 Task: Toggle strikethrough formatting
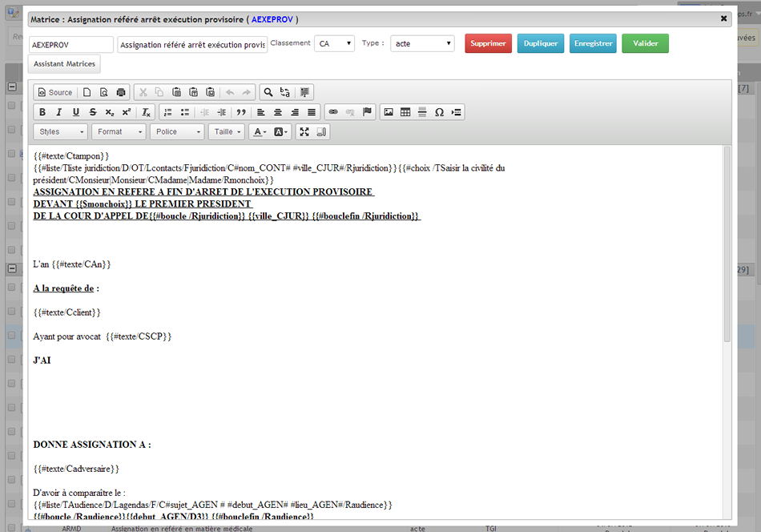[x=93, y=112]
